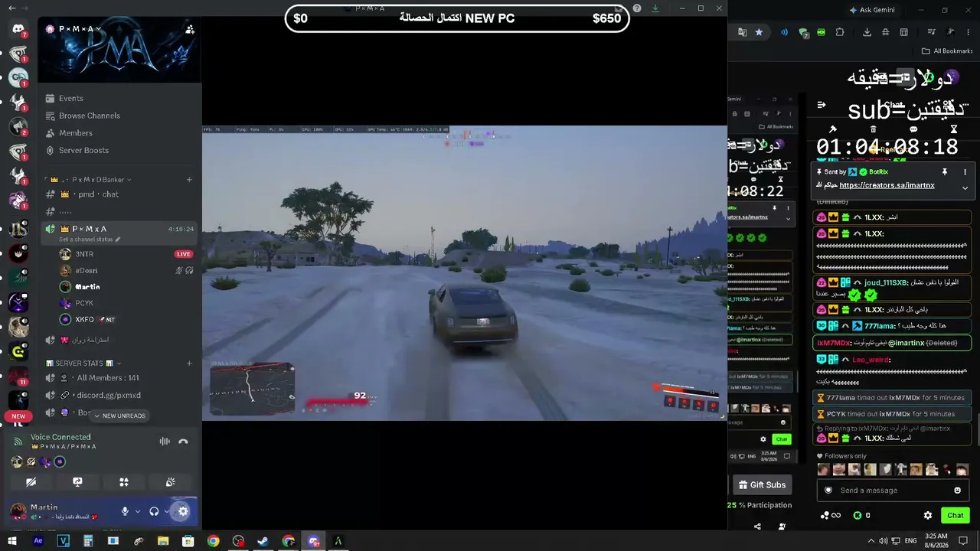The image size is (980, 551).
Task: Open Discord help question-mark icon
Action: click(637, 8)
